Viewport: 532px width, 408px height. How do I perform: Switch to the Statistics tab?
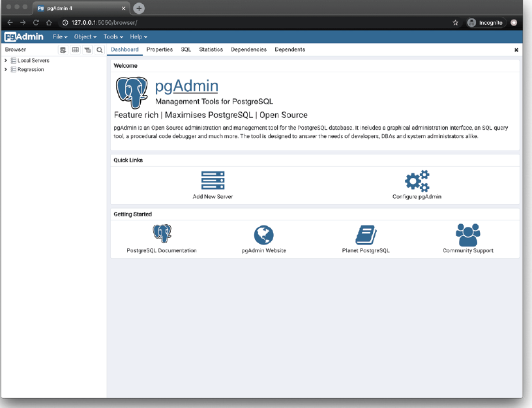(x=211, y=50)
